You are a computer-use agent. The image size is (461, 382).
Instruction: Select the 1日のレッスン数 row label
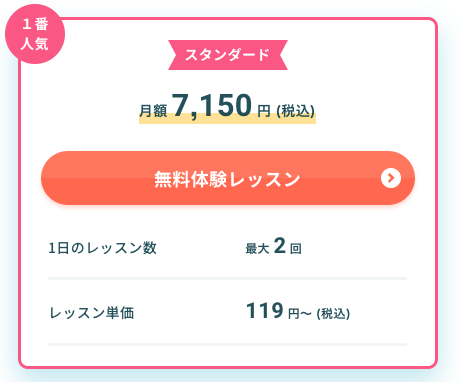pyautogui.click(x=103, y=248)
